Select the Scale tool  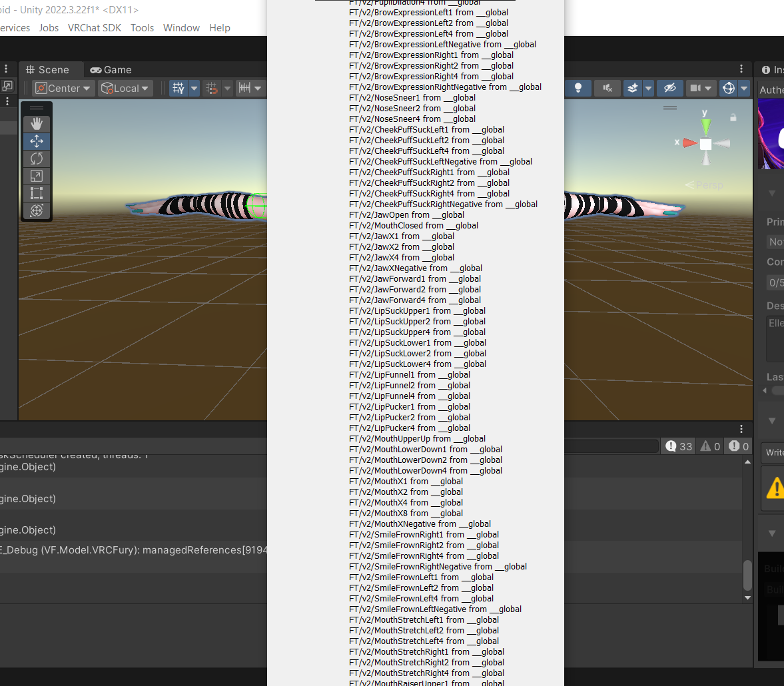[37, 176]
